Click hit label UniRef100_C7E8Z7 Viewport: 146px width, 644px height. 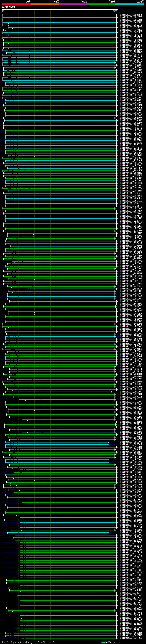click(131, 562)
